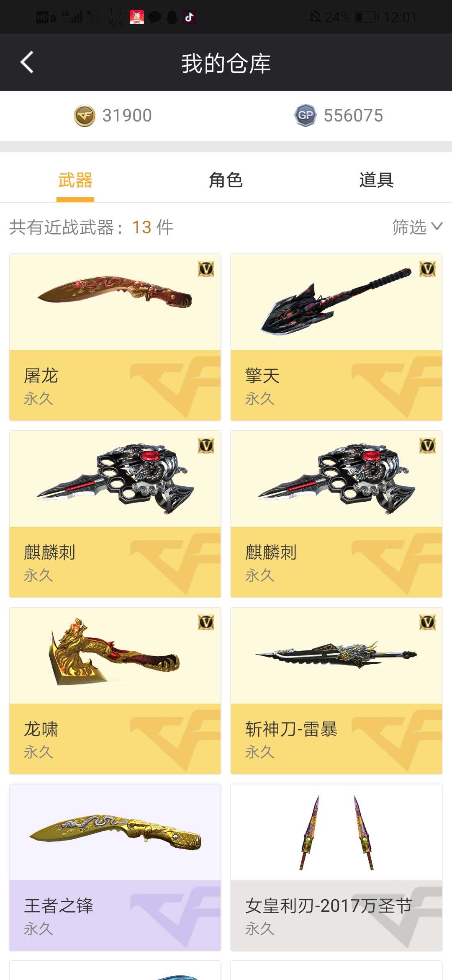Tap the CF coin balance icon

(x=85, y=116)
